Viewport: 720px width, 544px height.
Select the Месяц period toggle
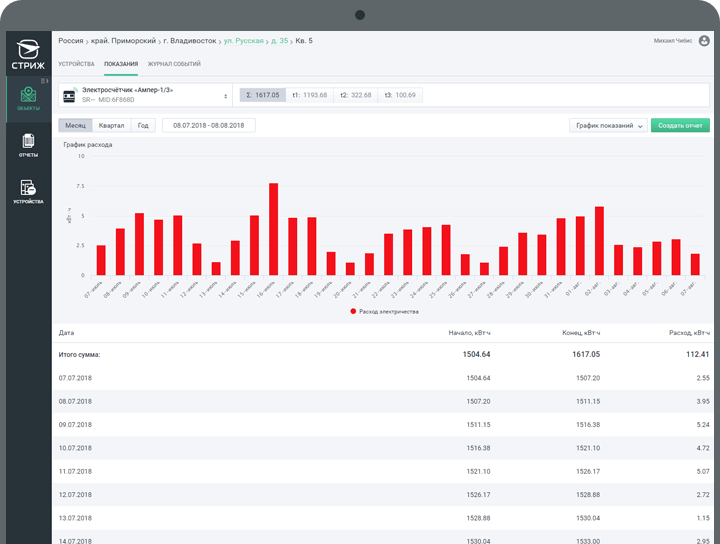[75, 126]
